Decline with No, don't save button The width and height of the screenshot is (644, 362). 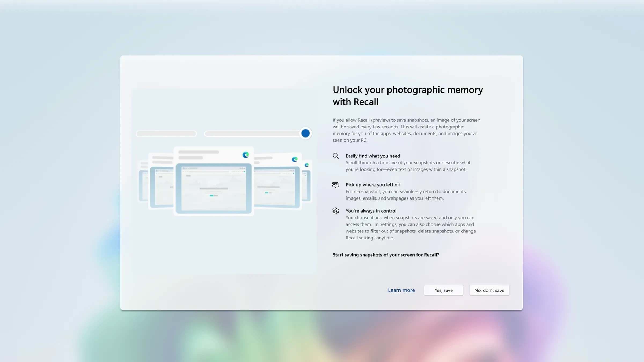coord(489,290)
